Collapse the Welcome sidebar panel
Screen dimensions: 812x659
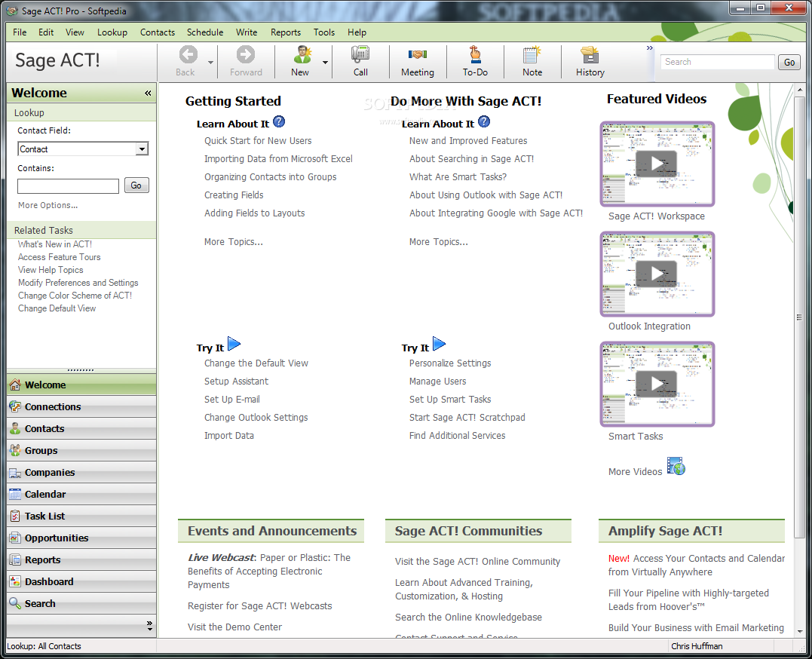pos(148,93)
